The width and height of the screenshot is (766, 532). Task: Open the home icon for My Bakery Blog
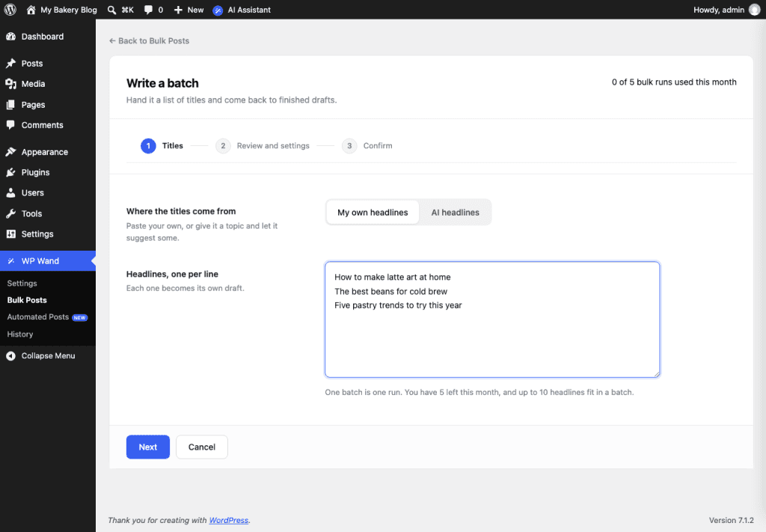[x=31, y=10]
